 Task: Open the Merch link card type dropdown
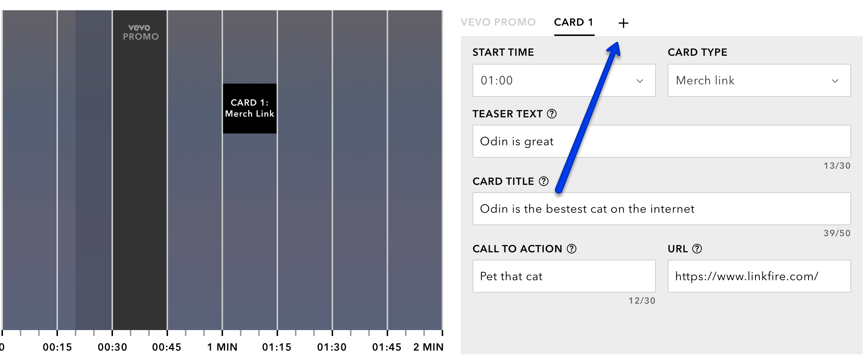point(759,80)
